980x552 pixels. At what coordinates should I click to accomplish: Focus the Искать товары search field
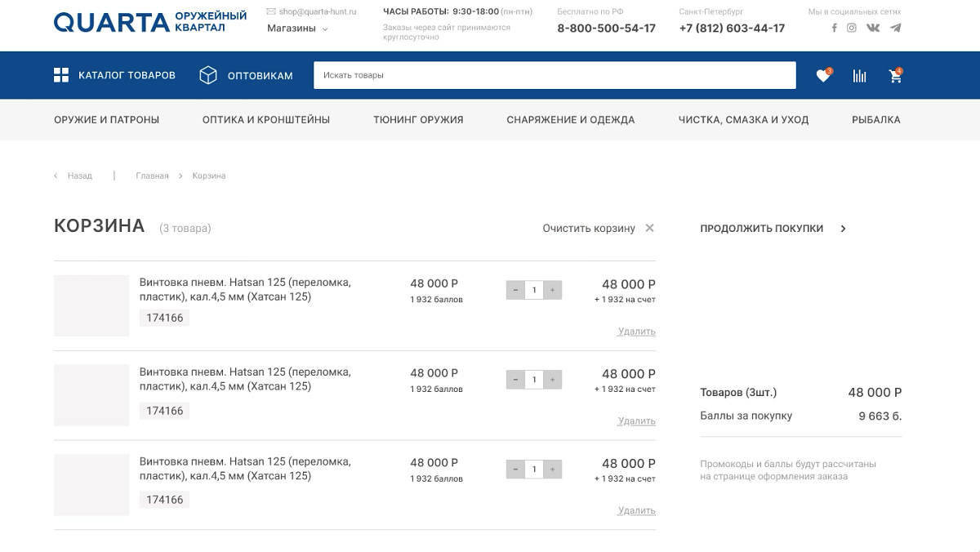tap(555, 75)
